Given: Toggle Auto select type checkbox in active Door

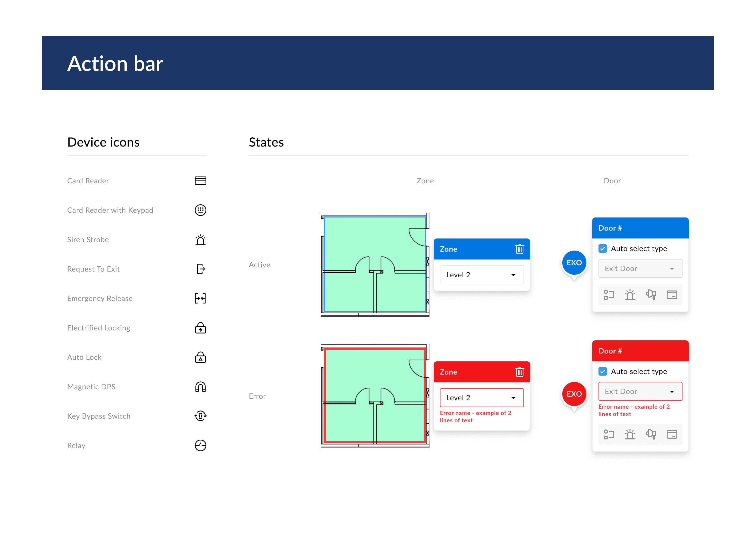Looking at the screenshot, I should 605,247.
